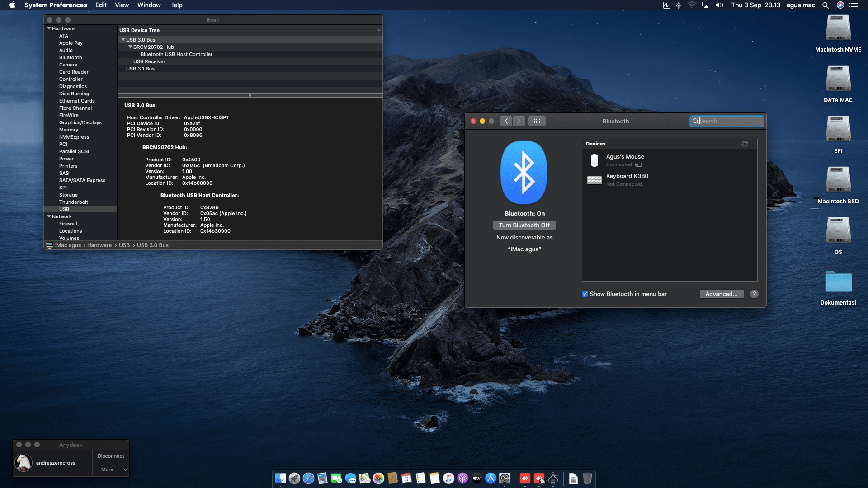Click the show all preferences grid icon
The width and height of the screenshot is (868, 488).
pyautogui.click(x=537, y=121)
